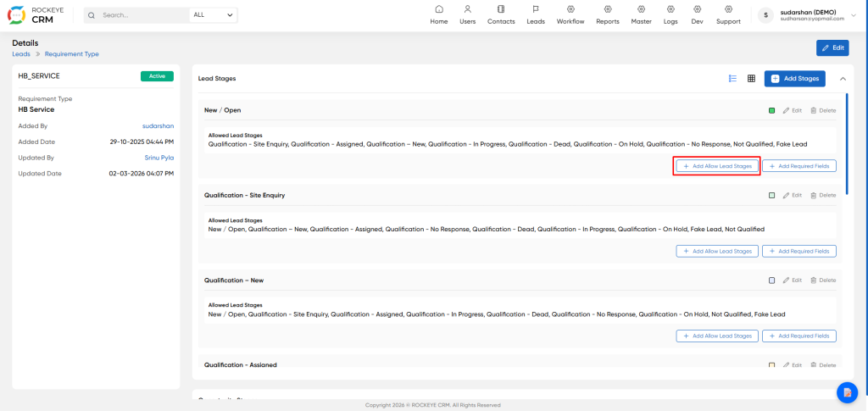Open the Dev navigation item
The image size is (868, 411).
tap(697, 15)
